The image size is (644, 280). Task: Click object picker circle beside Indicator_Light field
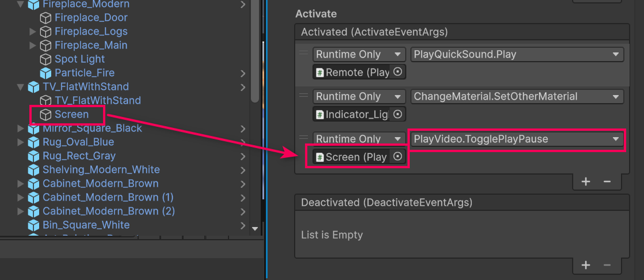pos(397,115)
